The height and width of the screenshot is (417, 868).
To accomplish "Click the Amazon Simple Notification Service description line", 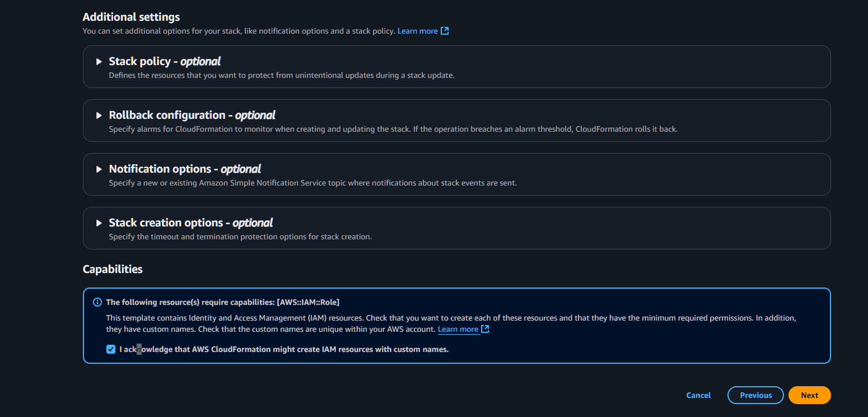I will 312,183.
